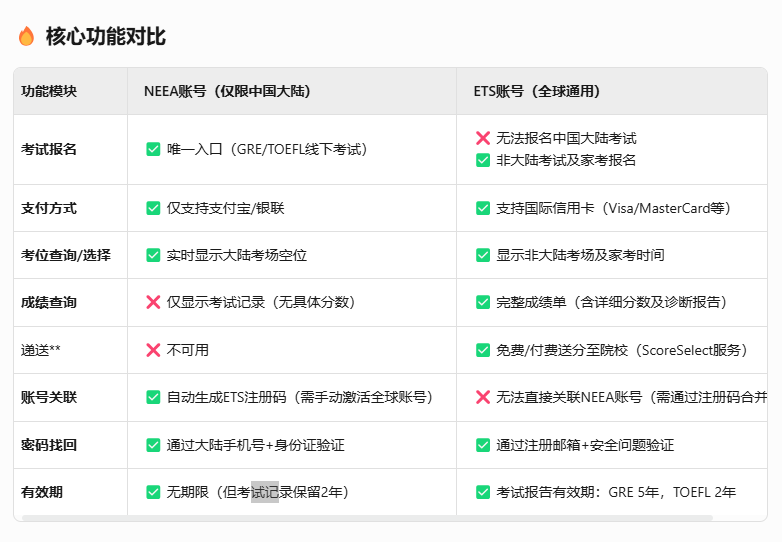
Task: Click the text 非大陆考试及家考报名
Action: (x=566, y=160)
